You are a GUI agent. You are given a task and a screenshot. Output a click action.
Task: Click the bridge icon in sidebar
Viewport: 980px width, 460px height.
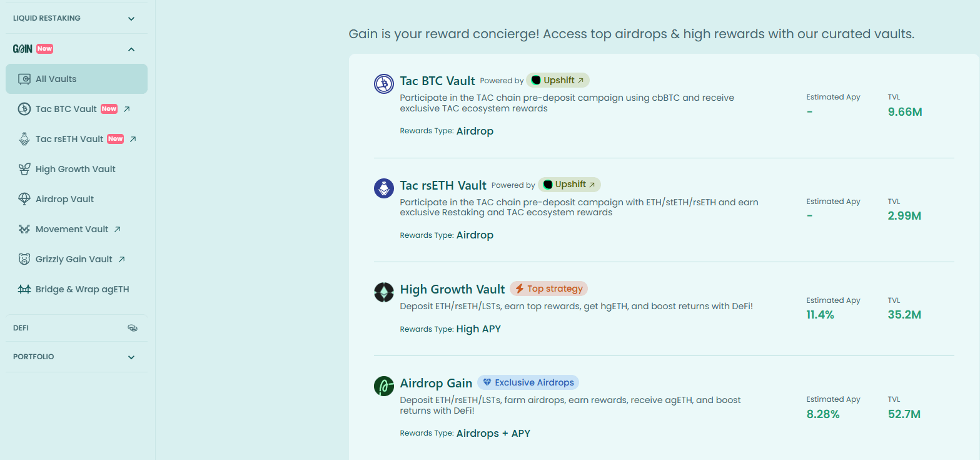(24, 289)
